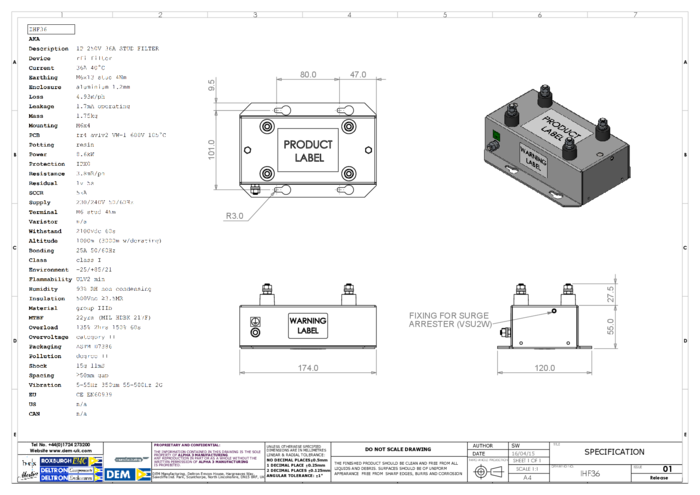Click the Earthing row label
Image resolution: width=700 pixels, height=495 pixels.
point(43,78)
